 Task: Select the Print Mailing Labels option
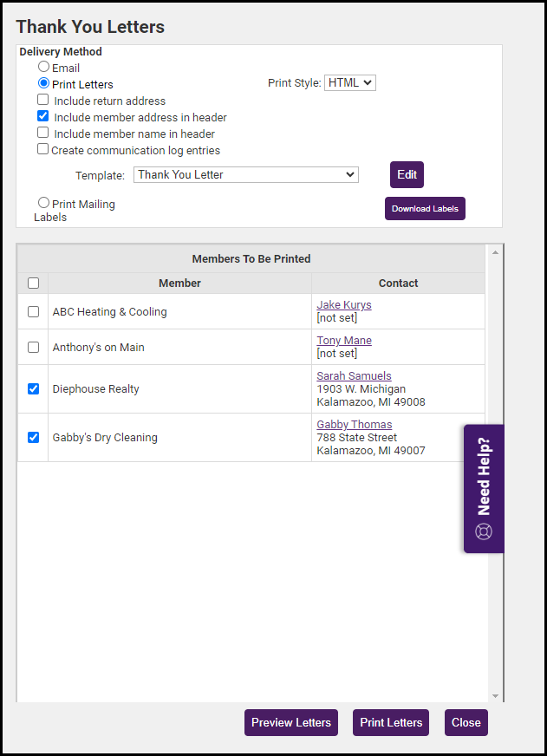tap(43, 203)
